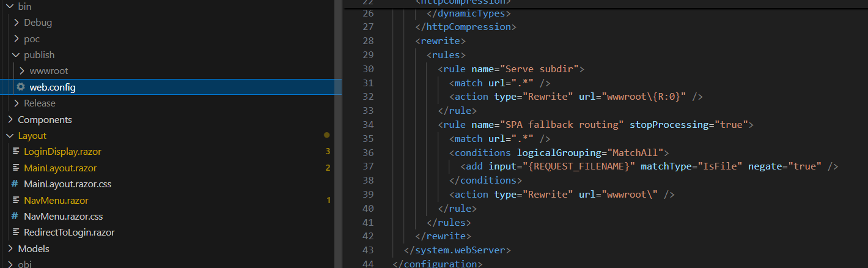Click the hash icon of MainLayout.razor.css
868x268 pixels.
coord(15,184)
